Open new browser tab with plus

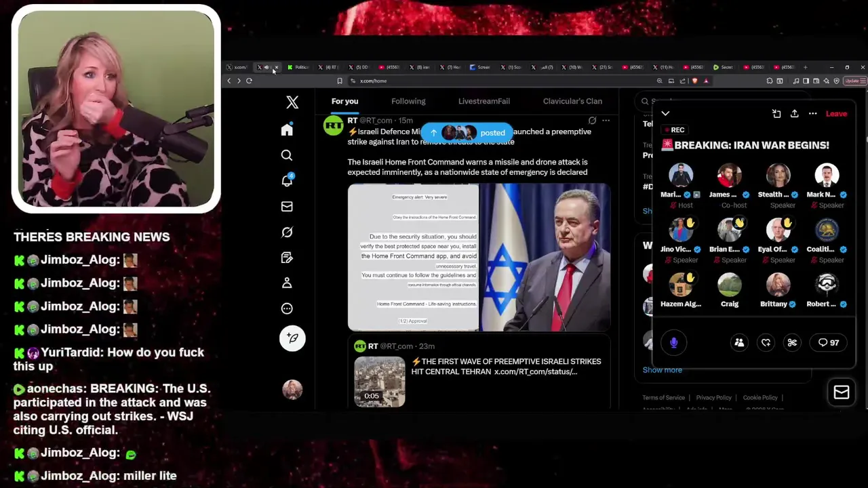(805, 67)
